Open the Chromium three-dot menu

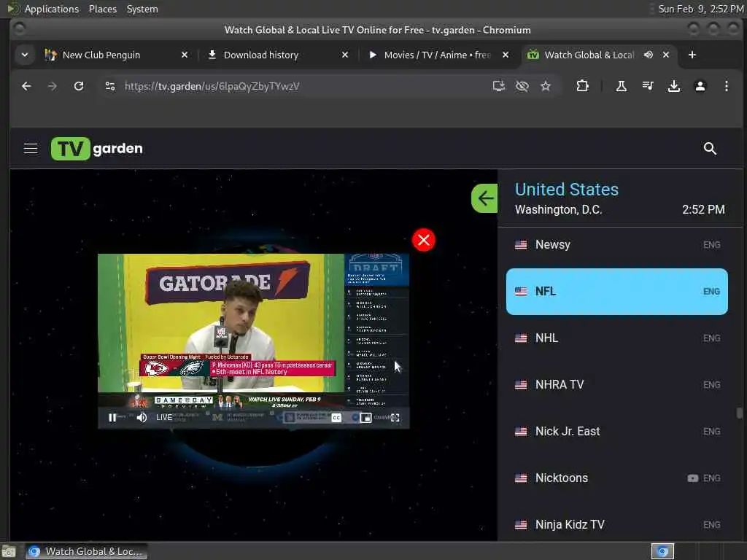tap(726, 86)
